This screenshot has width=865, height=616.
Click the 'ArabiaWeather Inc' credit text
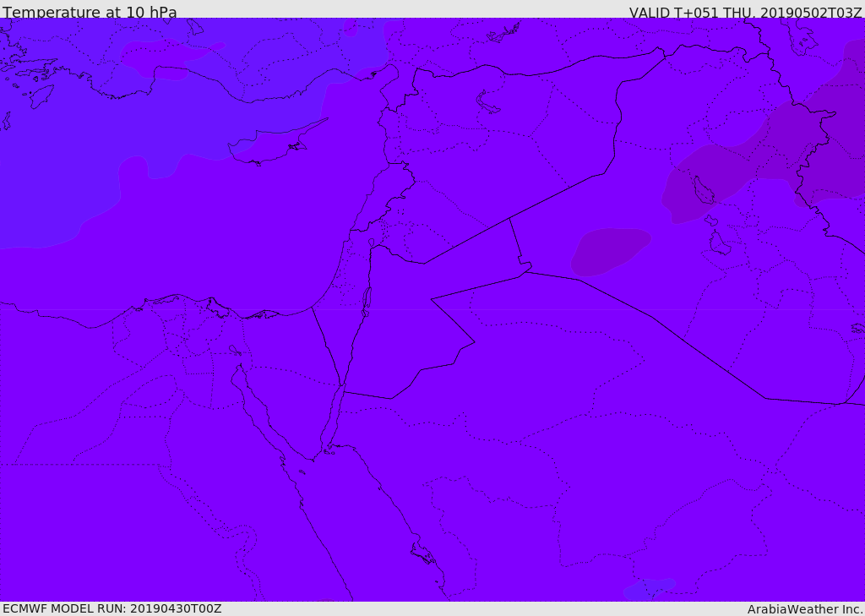tap(804, 609)
